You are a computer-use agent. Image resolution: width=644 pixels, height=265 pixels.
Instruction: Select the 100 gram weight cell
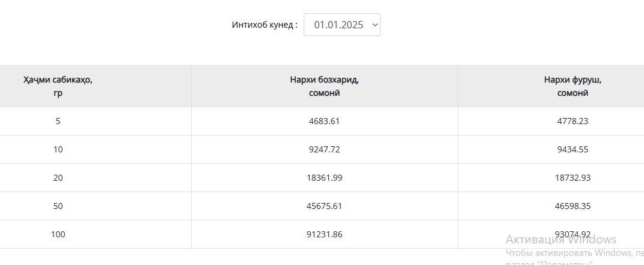(58, 234)
